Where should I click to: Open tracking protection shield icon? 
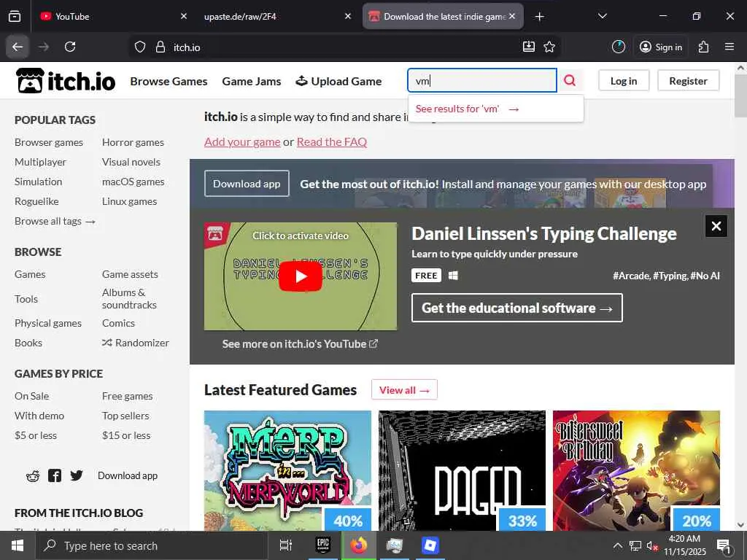click(x=139, y=47)
